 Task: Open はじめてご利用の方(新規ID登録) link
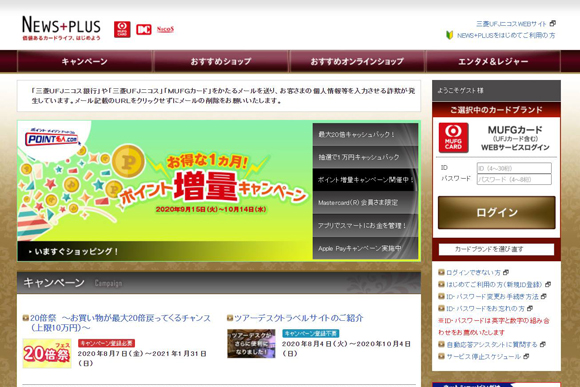click(x=494, y=285)
